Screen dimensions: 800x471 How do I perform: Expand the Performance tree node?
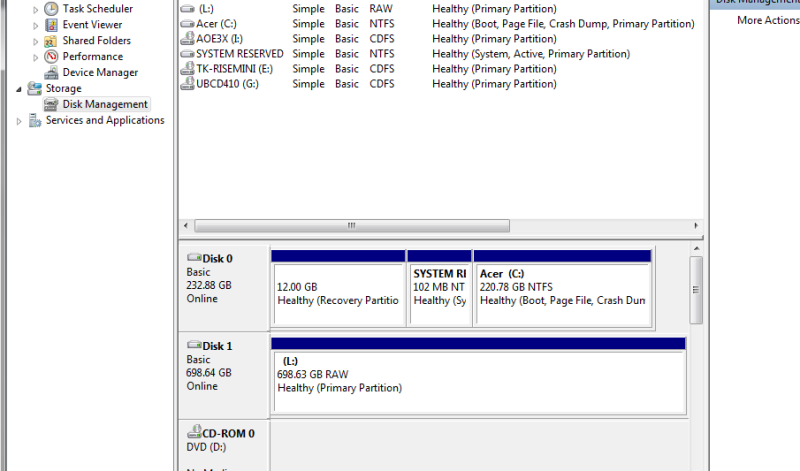pos(35,57)
